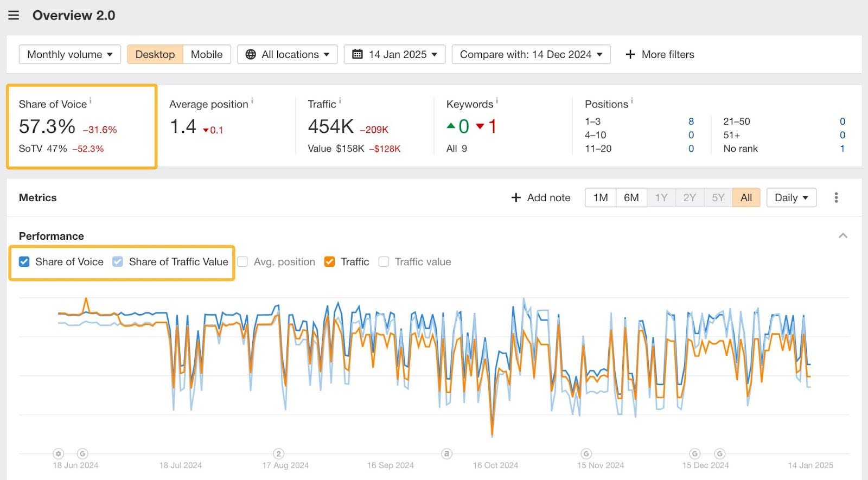Open the Daily interval dropdown

point(791,197)
